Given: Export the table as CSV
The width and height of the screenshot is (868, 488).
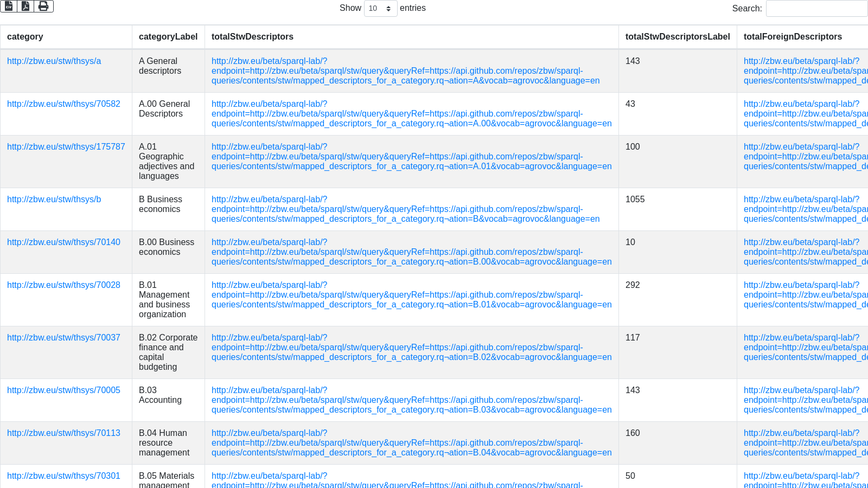Looking at the screenshot, I should click(x=9, y=6).
